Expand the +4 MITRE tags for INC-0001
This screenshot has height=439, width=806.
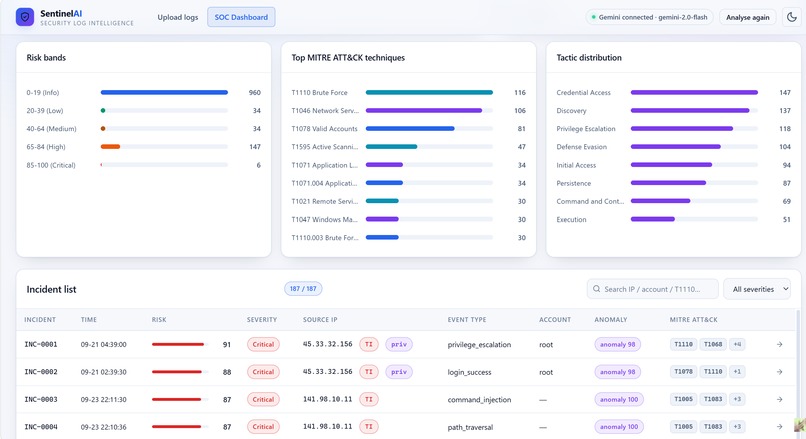737,344
